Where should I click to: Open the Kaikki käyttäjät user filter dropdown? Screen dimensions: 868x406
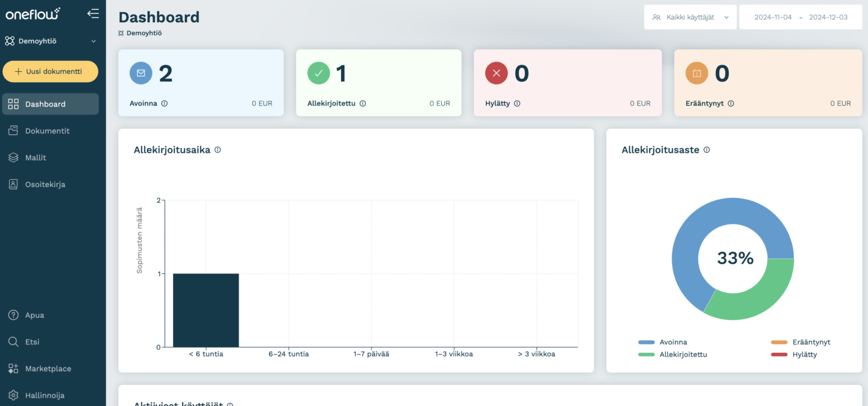690,17
